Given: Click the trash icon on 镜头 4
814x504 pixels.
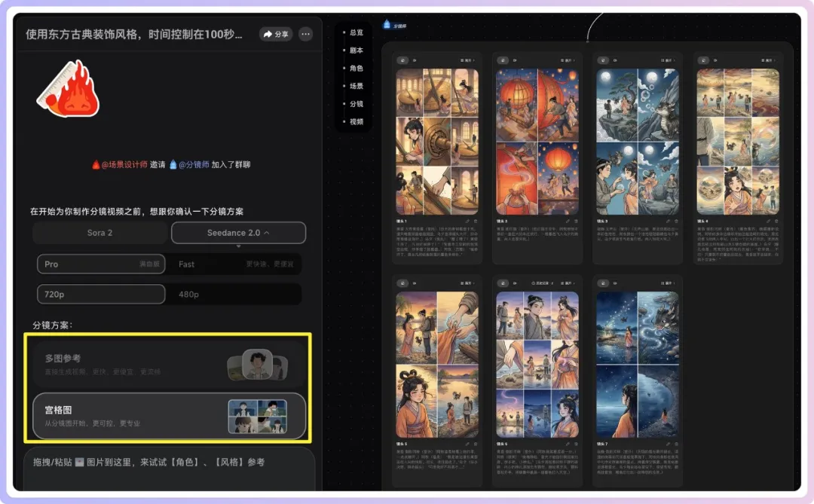Looking at the screenshot, I should point(776,221).
